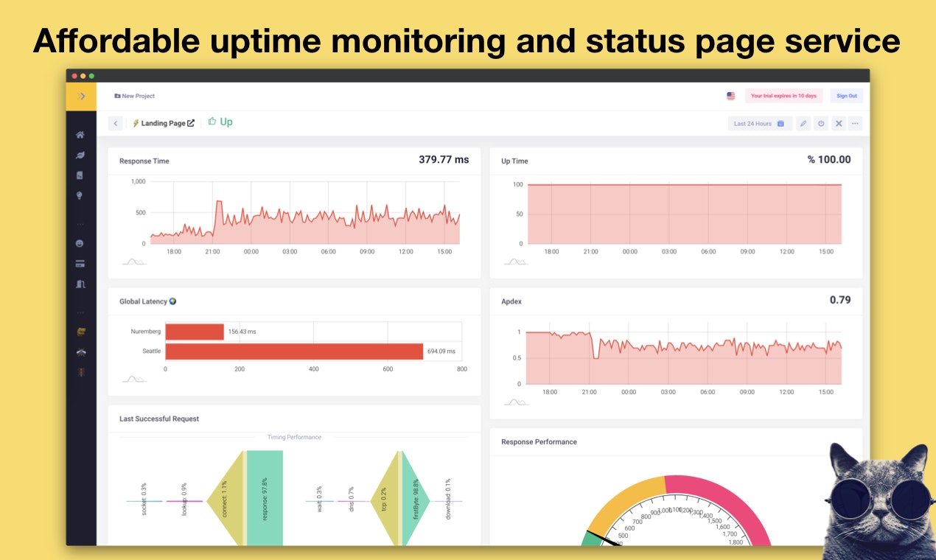Edit the monitor with the pencil icon
The width and height of the screenshot is (936, 560).
point(804,124)
